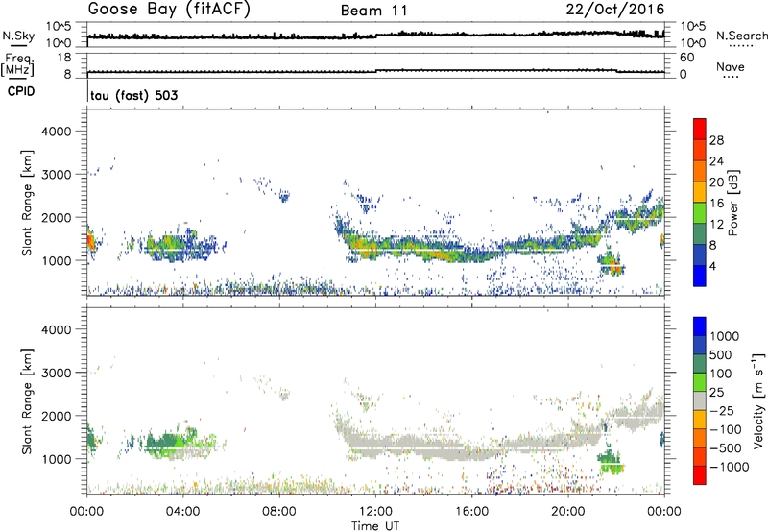Image resolution: width=768 pixels, height=532 pixels.
Task: Click the 'Velocity [m s⁻¹]' colorbar label
Action: coord(758,401)
